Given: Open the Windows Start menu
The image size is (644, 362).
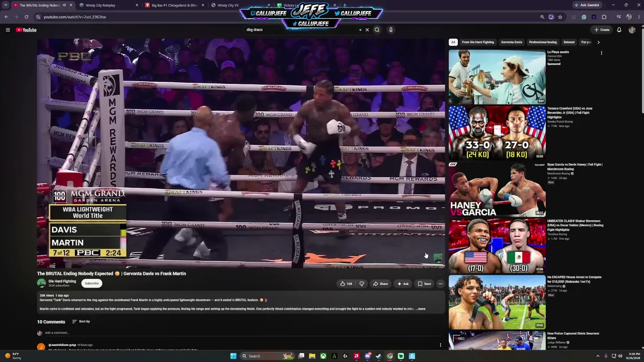Looking at the screenshot, I should tap(233, 356).
